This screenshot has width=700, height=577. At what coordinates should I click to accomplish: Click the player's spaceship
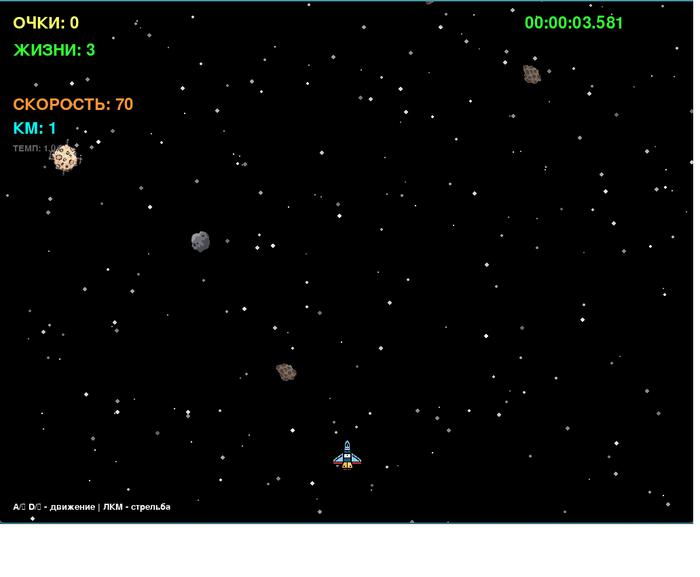[x=347, y=455]
